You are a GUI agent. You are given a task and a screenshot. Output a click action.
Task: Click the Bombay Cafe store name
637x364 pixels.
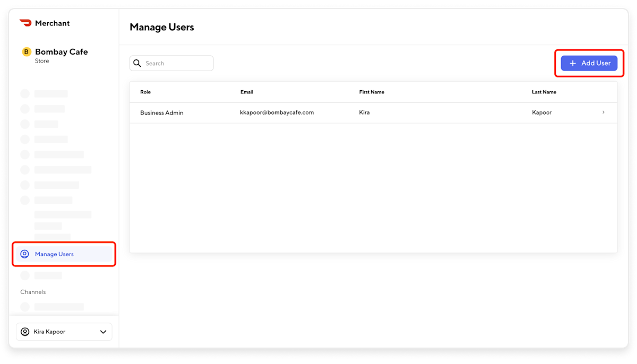(61, 51)
